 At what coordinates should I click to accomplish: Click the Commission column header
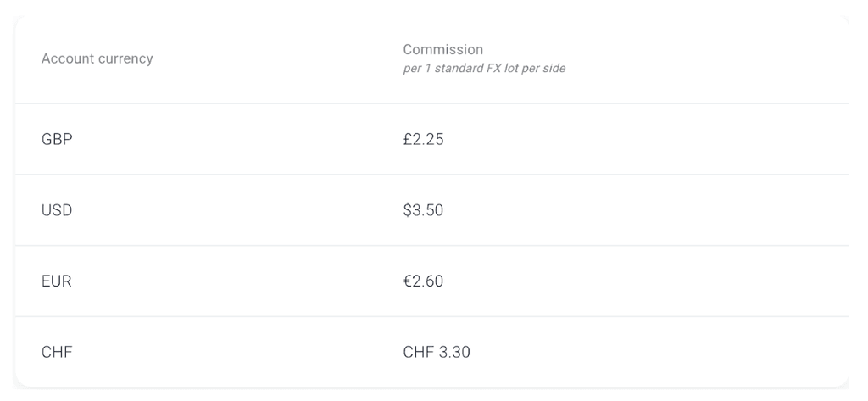[x=442, y=50]
